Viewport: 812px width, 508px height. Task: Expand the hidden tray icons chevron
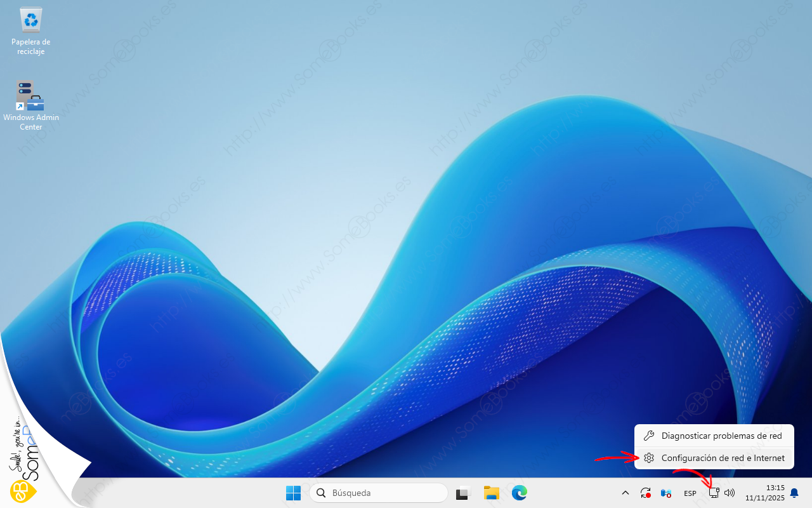click(625, 493)
